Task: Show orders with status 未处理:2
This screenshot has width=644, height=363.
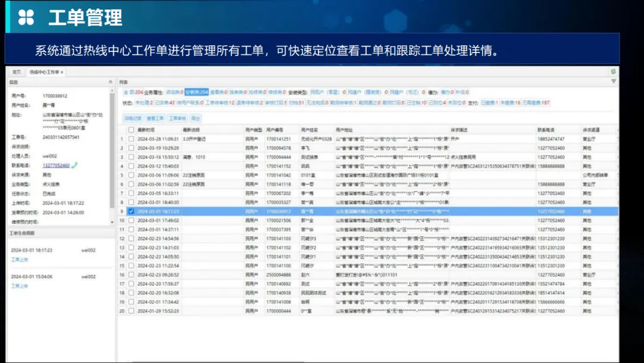Action: click(x=144, y=103)
